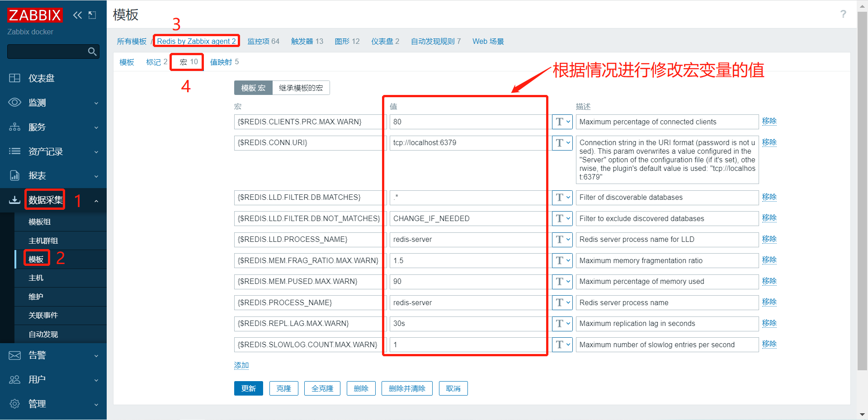This screenshot has width=868, height=420.
Task: Click the 监测 eye icon
Action: click(x=14, y=103)
